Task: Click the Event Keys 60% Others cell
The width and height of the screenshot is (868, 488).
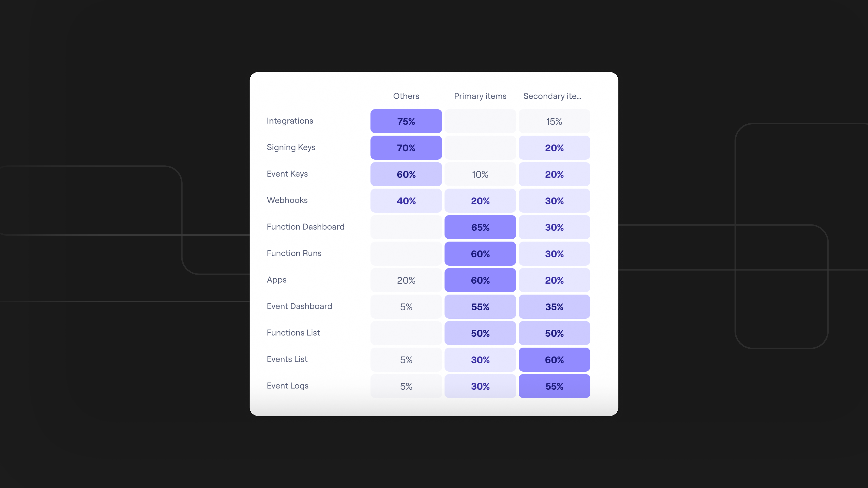Action: click(406, 174)
